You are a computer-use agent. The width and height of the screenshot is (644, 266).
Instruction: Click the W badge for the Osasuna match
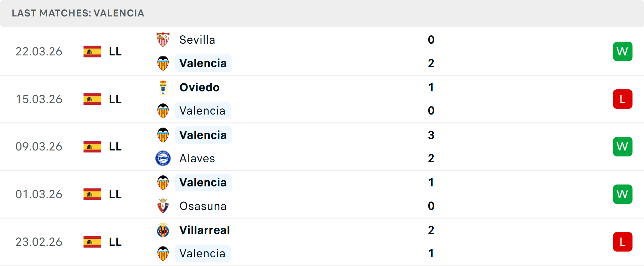pyautogui.click(x=623, y=194)
